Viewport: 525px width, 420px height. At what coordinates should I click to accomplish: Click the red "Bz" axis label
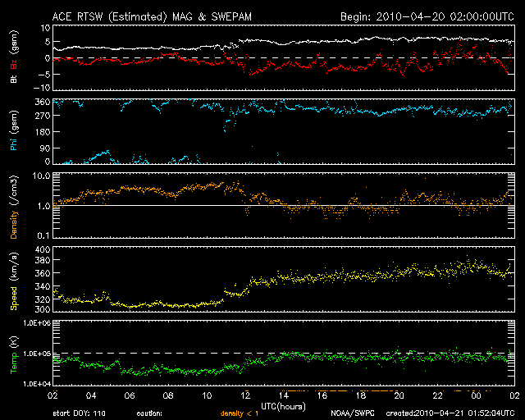[x=14, y=65]
